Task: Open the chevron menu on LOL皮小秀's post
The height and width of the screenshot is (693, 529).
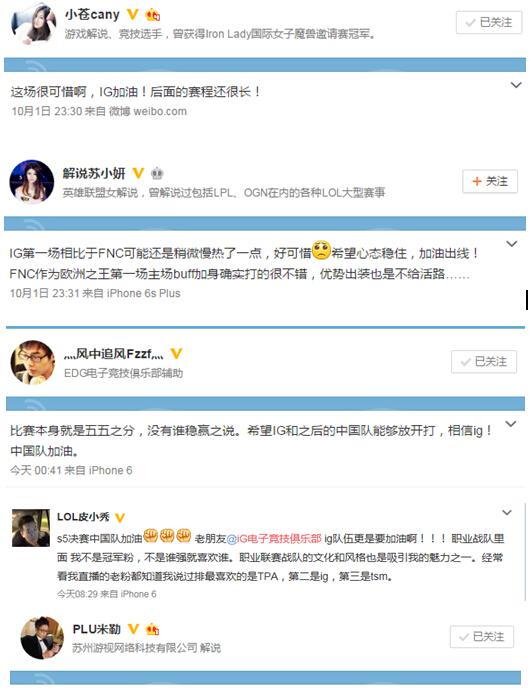Action: point(507,512)
